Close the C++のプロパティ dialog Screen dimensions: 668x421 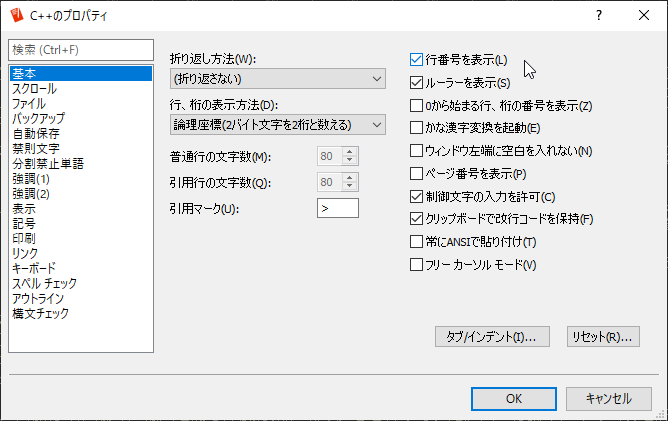(x=644, y=15)
